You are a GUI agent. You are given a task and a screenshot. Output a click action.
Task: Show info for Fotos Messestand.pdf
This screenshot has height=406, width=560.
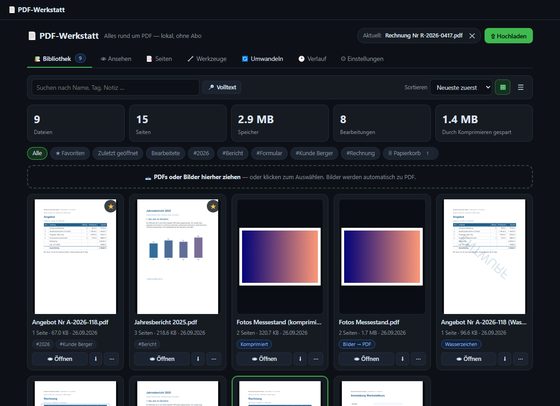pyautogui.click(x=402, y=359)
